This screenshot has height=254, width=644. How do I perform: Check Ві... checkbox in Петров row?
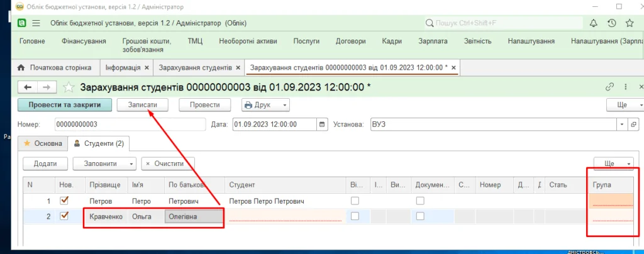(355, 201)
